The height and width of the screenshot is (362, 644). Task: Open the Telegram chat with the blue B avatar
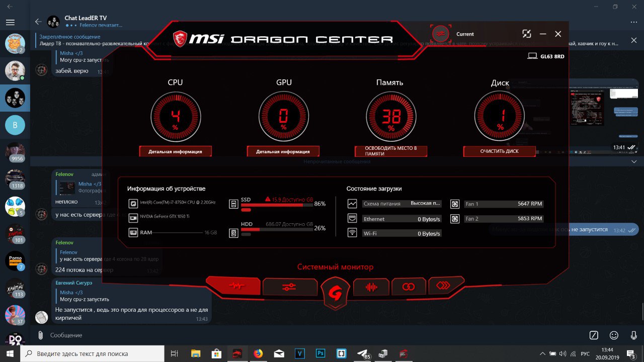[x=15, y=125]
